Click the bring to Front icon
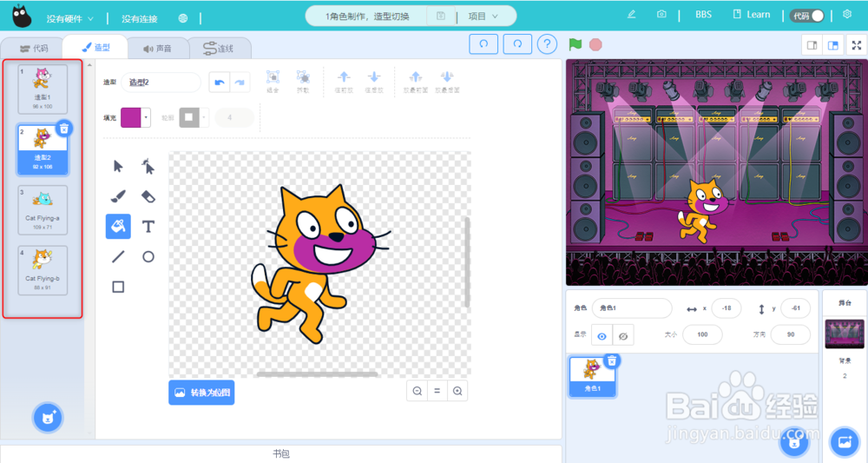 [416, 82]
